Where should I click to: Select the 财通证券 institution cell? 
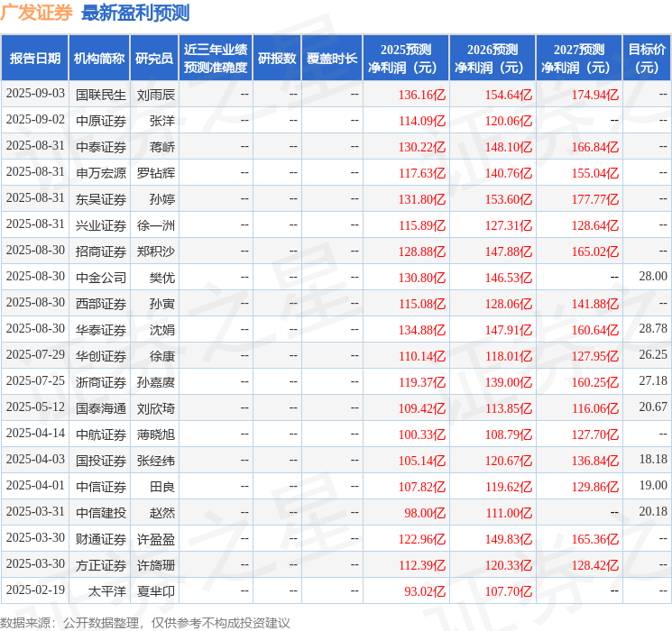point(101,539)
